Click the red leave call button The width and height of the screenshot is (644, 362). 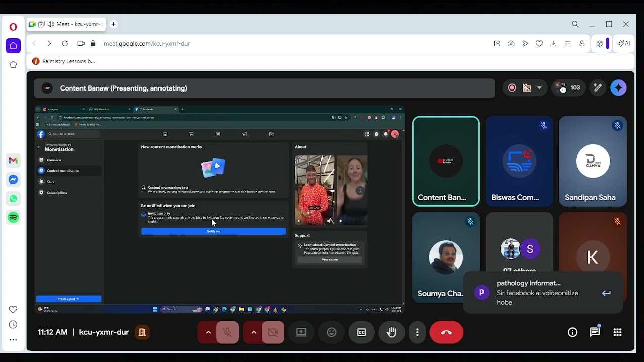pos(446,332)
